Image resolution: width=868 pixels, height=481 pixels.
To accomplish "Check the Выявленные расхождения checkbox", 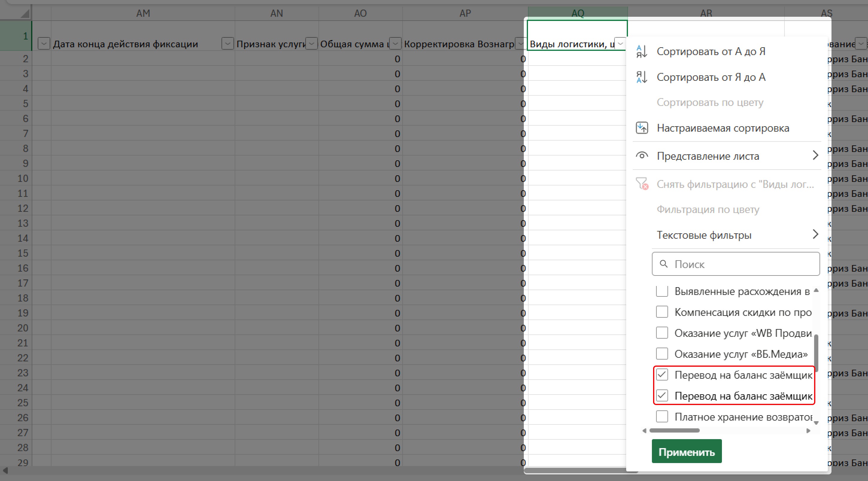I will click(x=662, y=291).
